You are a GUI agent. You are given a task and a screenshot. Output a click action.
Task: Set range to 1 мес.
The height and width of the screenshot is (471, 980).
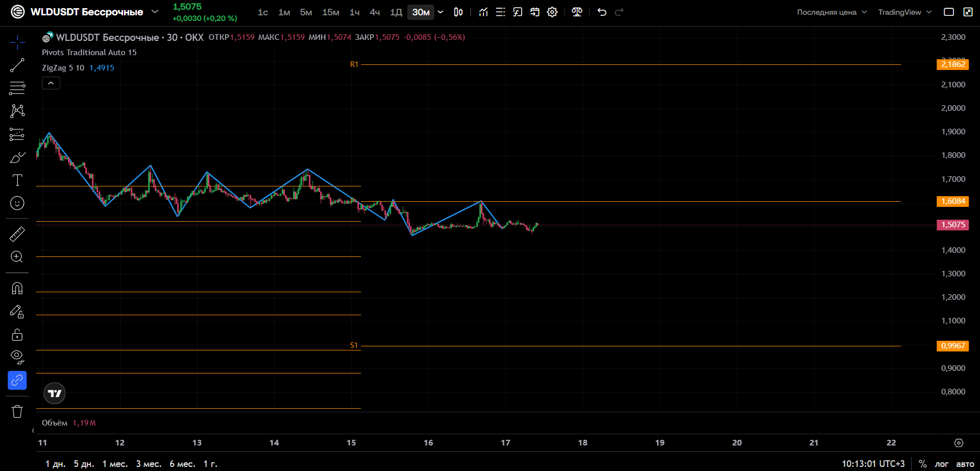(x=115, y=464)
